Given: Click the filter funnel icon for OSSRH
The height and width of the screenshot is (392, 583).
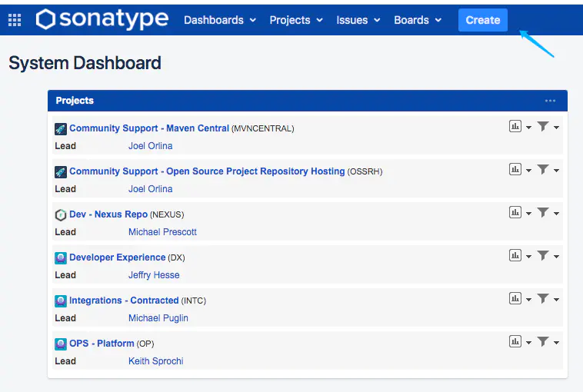Looking at the screenshot, I should (543, 169).
